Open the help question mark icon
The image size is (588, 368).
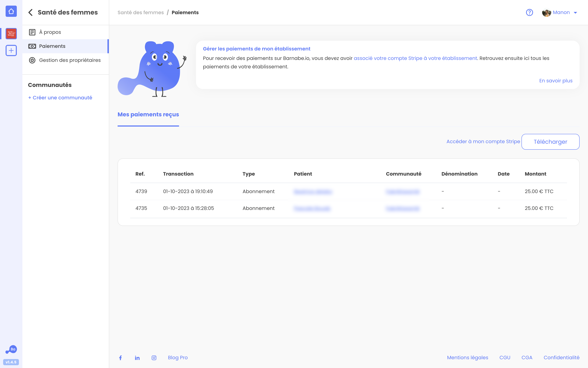529,12
